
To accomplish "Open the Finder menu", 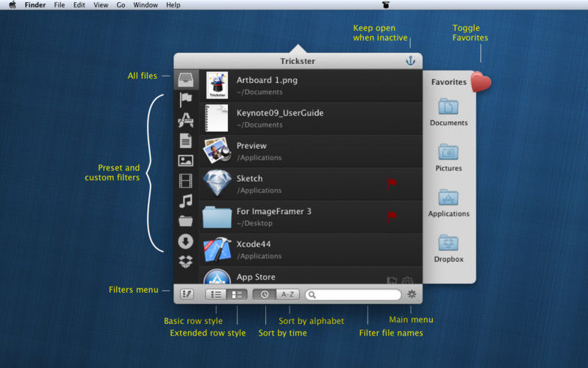I will 35,5.
